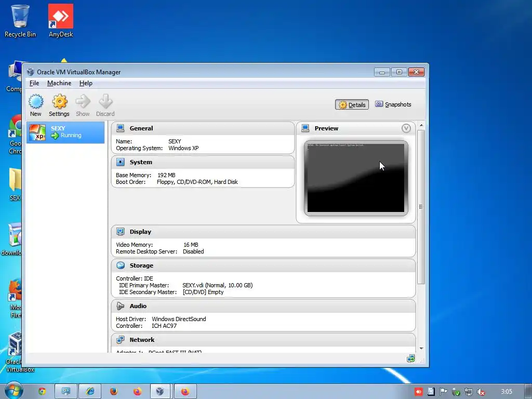Click the '192 MB' base memory value
Image resolution: width=532 pixels, height=399 pixels.
pyautogui.click(x=166, y=175)
